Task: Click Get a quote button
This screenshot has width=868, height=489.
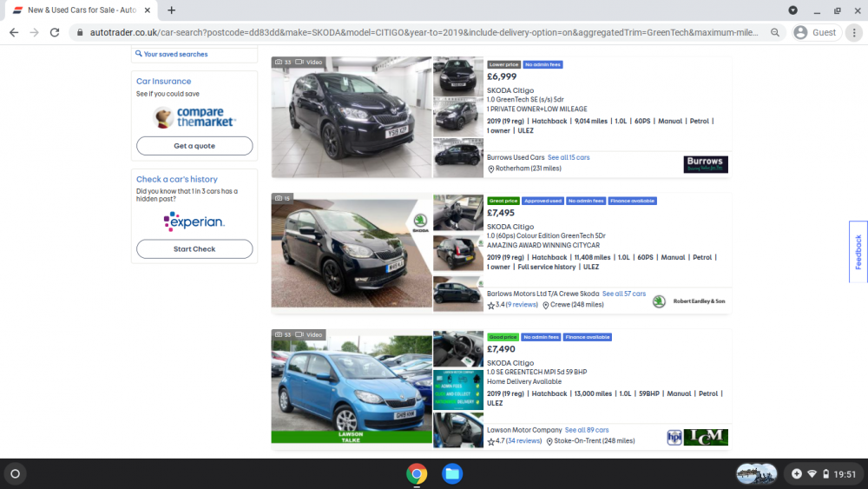Action: point(194,146)
